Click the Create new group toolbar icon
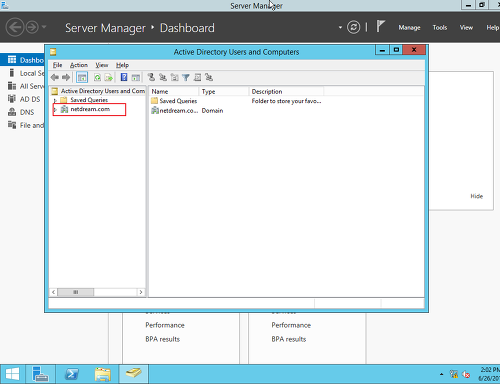This screenshot has height=384, width=500. coord(163,77)
